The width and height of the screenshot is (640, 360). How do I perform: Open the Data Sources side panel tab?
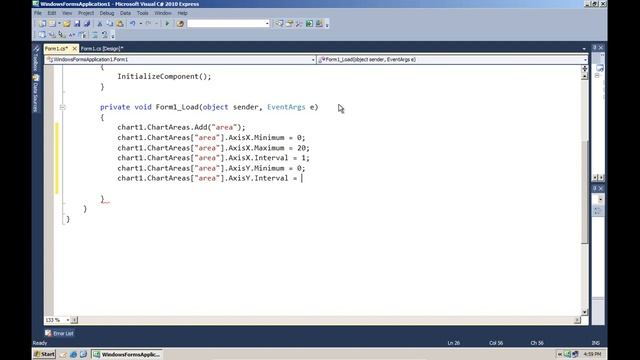click(x=36, y=94)
